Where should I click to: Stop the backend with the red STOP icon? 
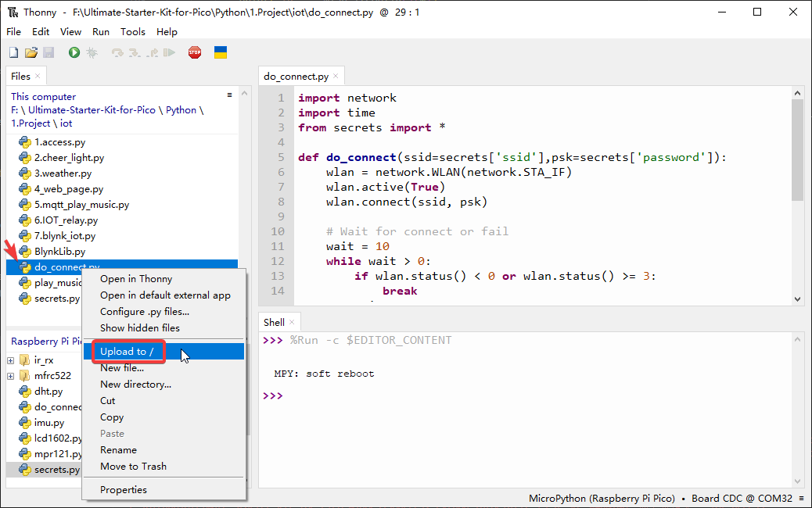(195, 52)
